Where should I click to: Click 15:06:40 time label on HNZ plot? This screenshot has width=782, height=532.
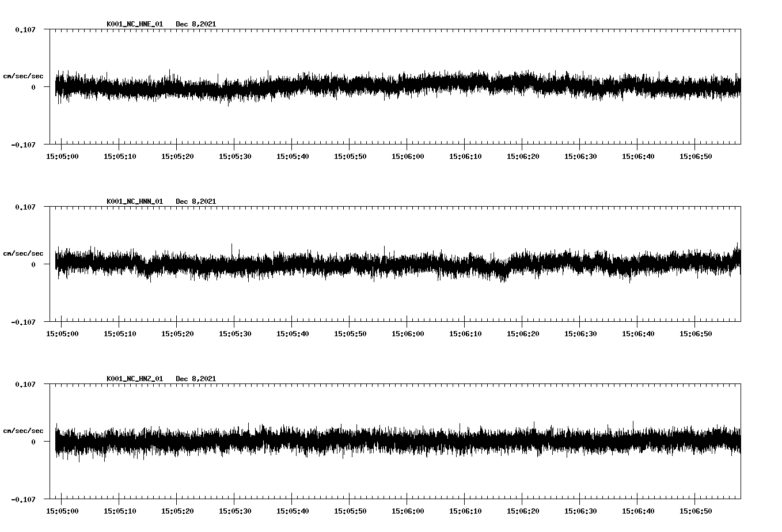pos(638,511)
